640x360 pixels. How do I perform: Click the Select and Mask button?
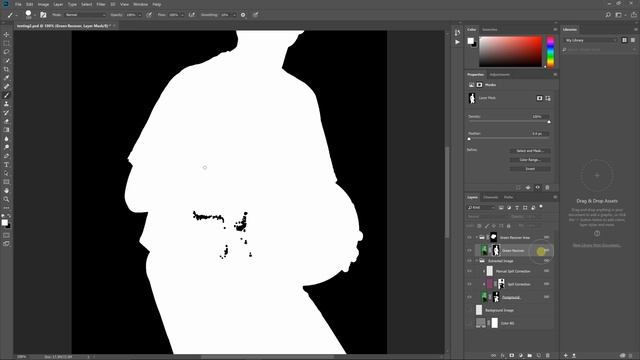(x=530, y=151)
